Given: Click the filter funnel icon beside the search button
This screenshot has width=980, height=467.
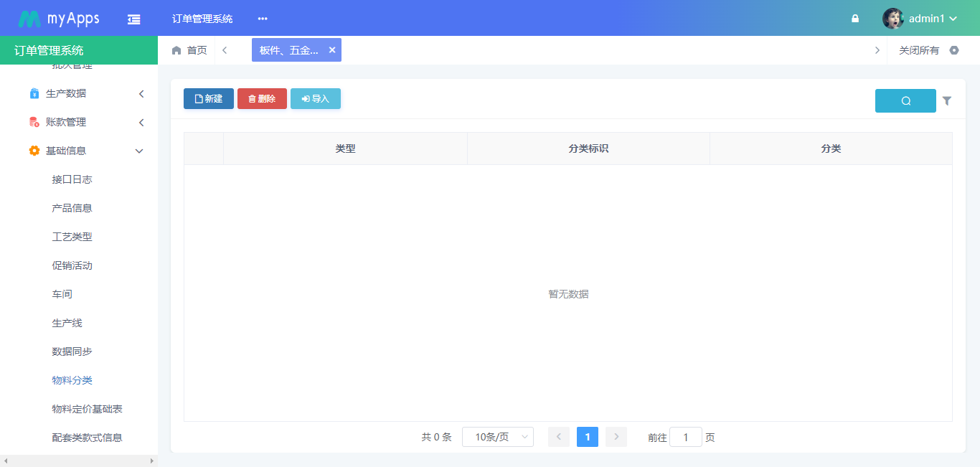Looking at the screenshot, I should [x=948, y=100].
